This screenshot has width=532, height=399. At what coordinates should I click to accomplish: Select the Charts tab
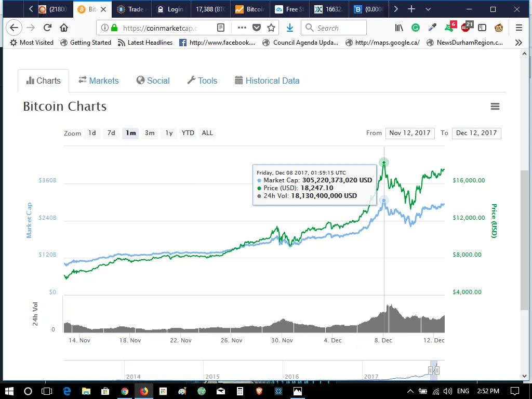[44, 81]
